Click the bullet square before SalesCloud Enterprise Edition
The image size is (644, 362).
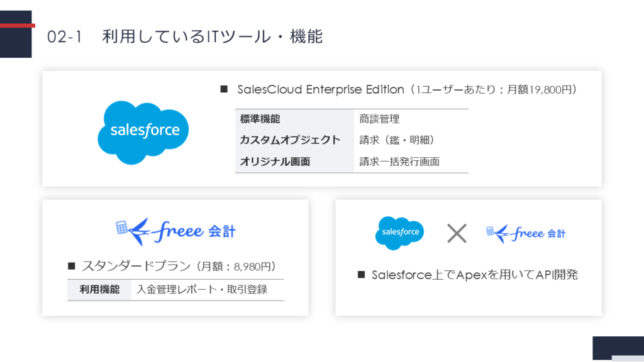(x=223, y=89)
